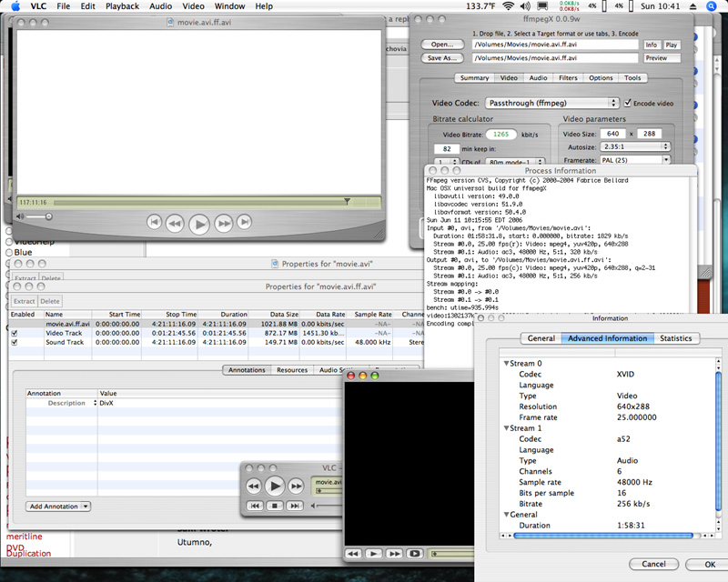Click the Description annotation stepper arrows
The image size is (728, 582).
pos(96,403)
